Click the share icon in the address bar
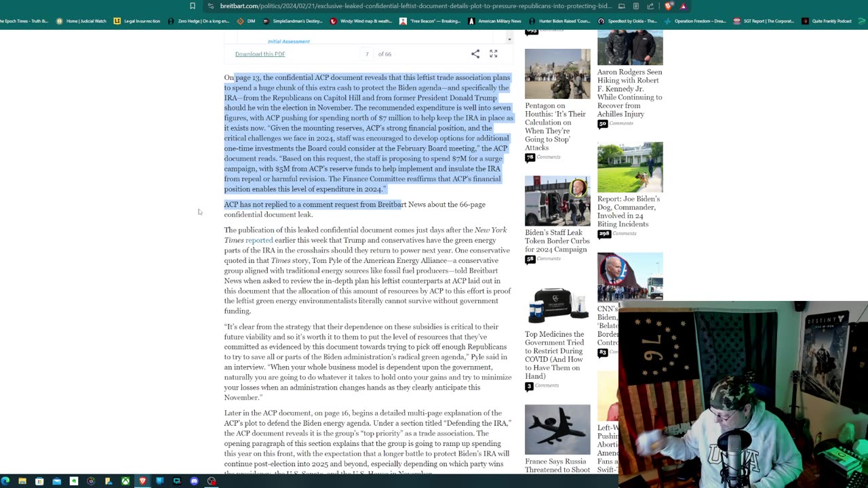Image resolution: width=868 pixels, height=488 pixels. 650,6
